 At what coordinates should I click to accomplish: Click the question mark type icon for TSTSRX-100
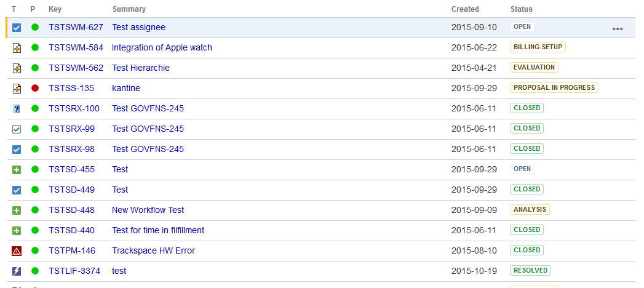[x=17, y=109]
